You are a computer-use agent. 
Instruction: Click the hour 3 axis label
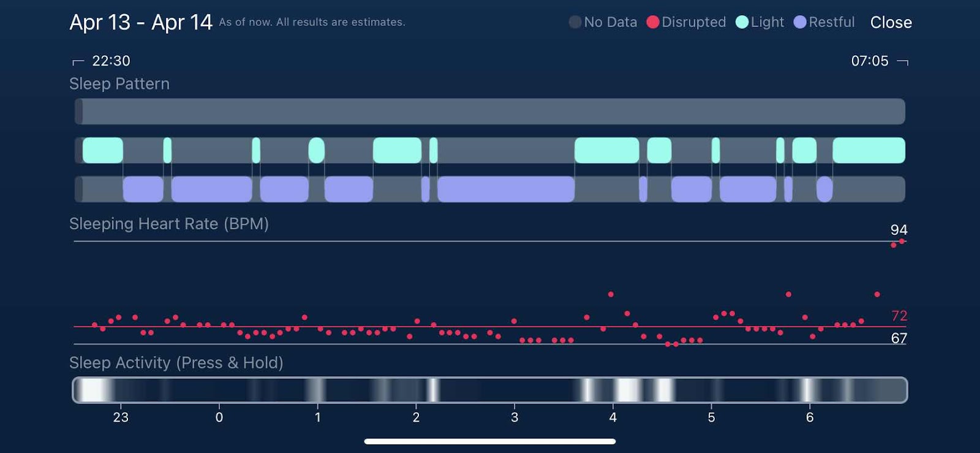pos(514,417)
